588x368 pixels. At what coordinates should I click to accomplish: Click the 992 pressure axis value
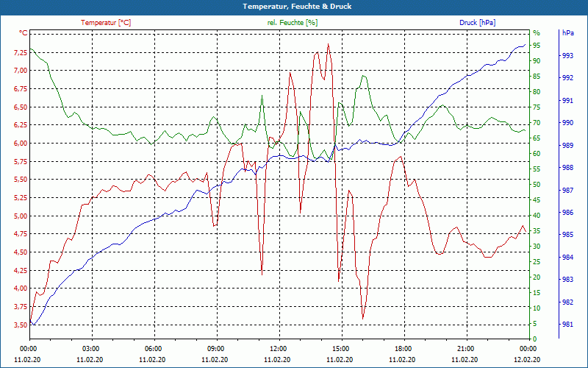pos(567,78)
